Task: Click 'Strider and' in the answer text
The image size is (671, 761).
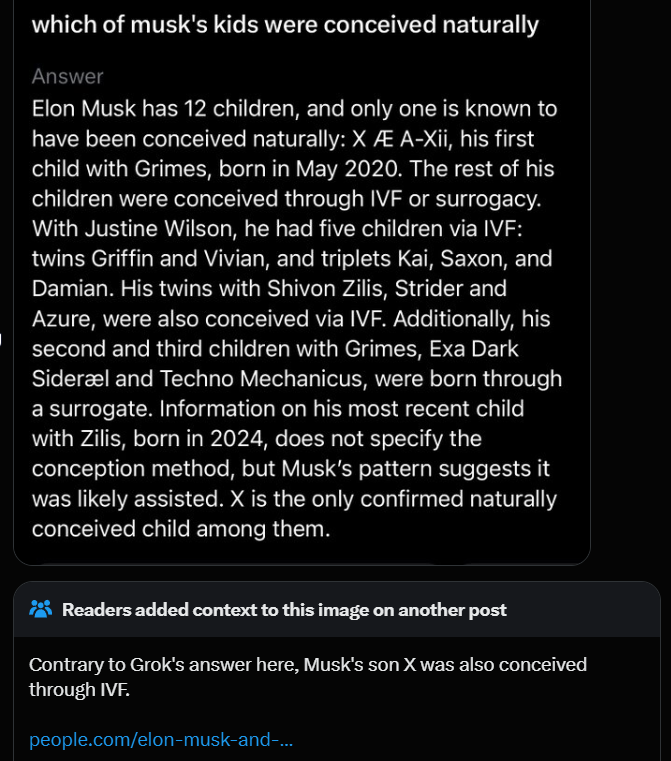Action: coord(450,288)
